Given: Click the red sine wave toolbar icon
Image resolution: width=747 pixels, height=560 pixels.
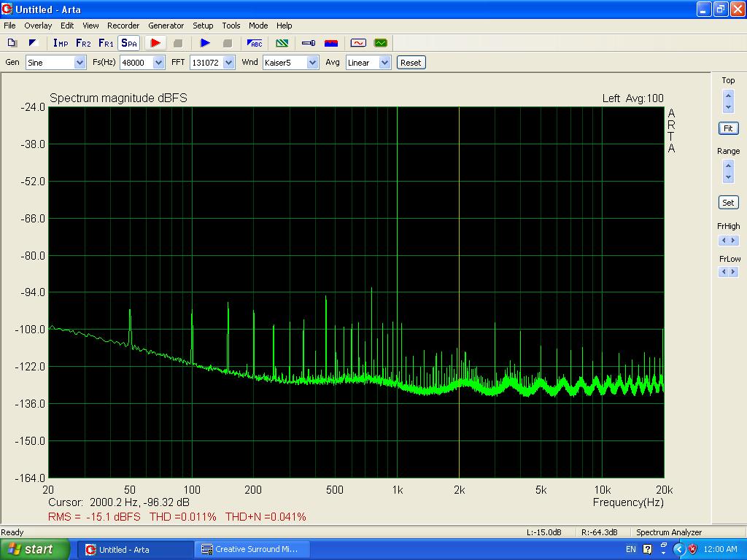Looking at the screenshot, I should coord(358,43).
